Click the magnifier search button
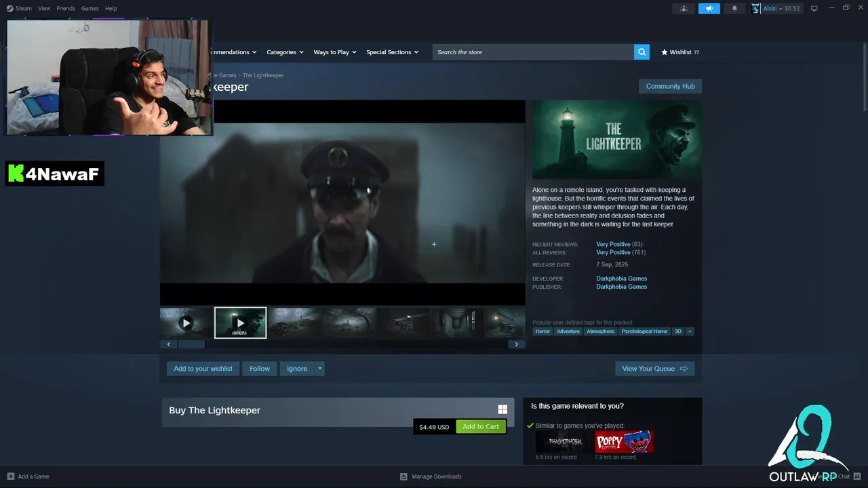Screen dimensions: 868x488 click(642, 52)
